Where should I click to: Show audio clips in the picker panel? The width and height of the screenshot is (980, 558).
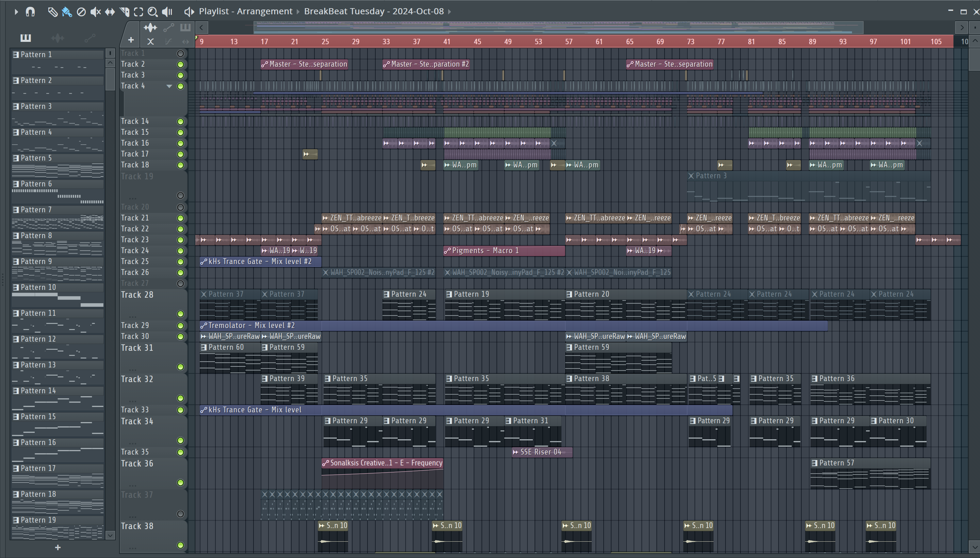pos(58,37)
